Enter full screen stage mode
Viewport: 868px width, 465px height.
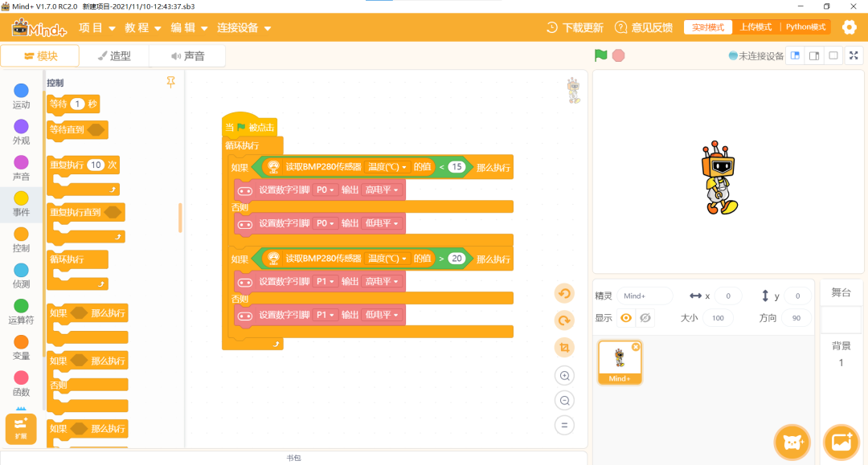coord(854,55)
